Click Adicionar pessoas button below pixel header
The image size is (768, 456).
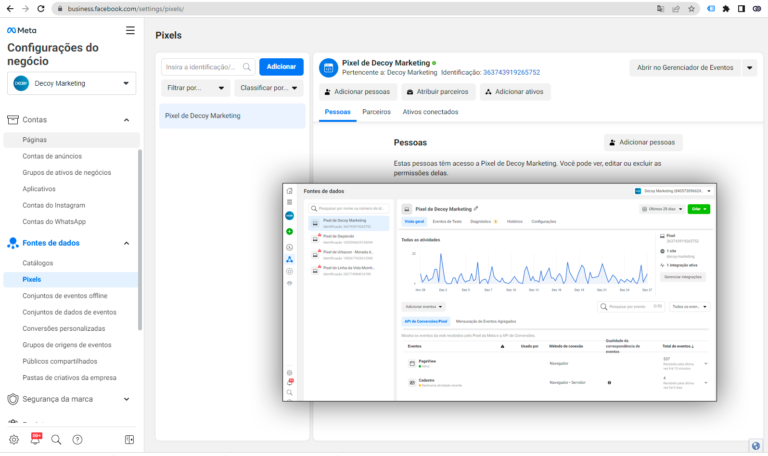point(358,92)
